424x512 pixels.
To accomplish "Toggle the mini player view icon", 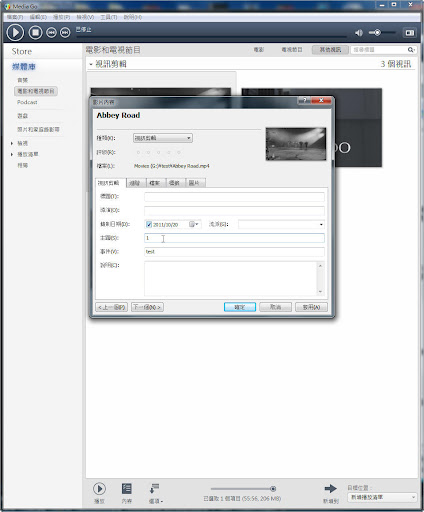I will point(410,33).
